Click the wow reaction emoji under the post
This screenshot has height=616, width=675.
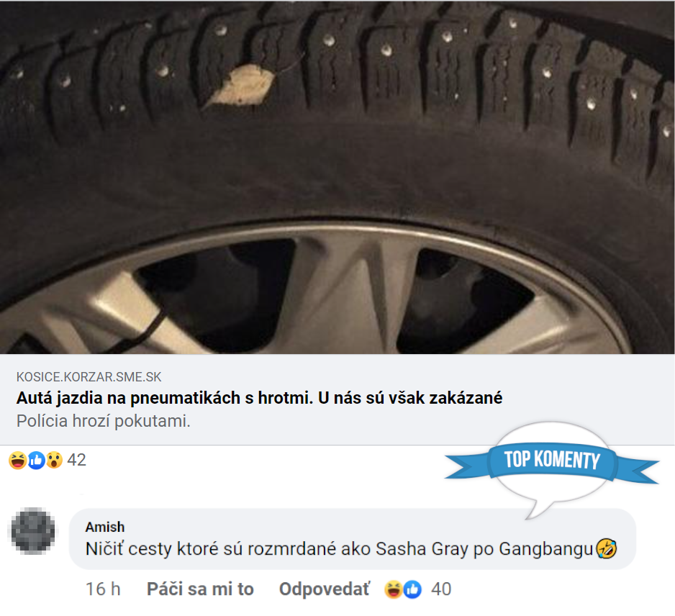pyautogui.click(x=54, y=460)
